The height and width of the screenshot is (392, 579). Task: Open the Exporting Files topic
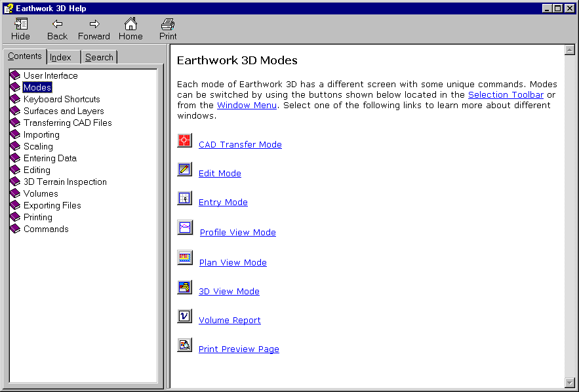pyautogui.click(x=52, y=205)
